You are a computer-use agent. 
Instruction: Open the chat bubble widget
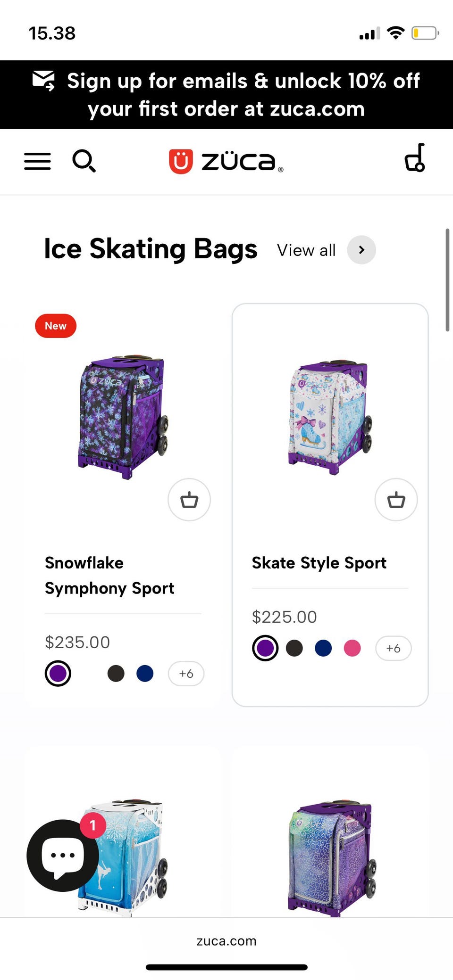coord(62,856)
